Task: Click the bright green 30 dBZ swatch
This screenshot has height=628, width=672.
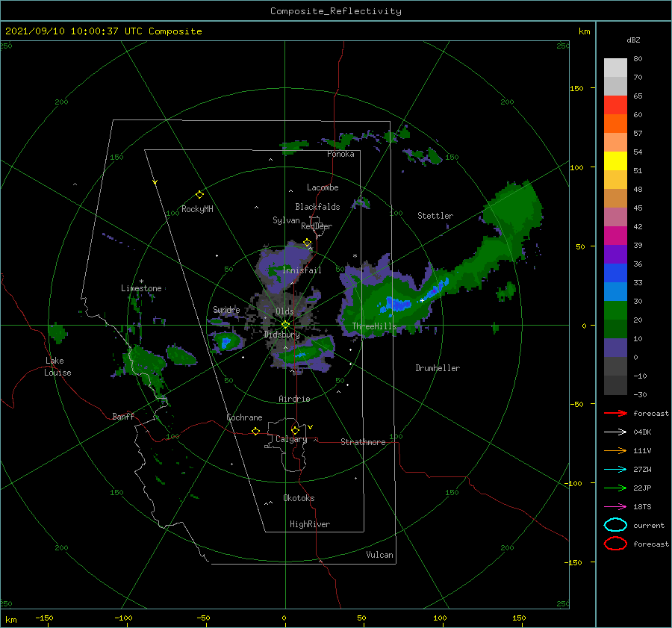Action: click(615, 310)
